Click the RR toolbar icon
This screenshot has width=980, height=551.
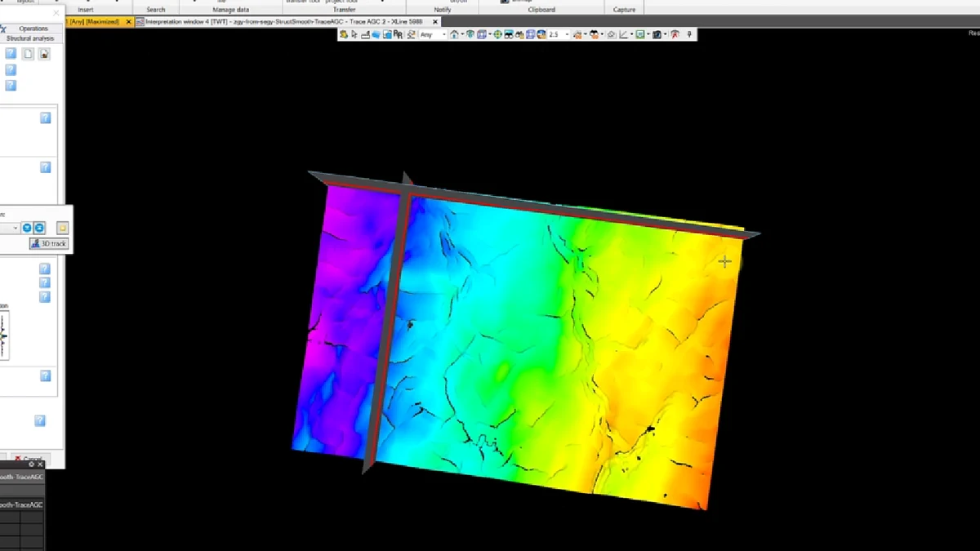click(398, 34)
